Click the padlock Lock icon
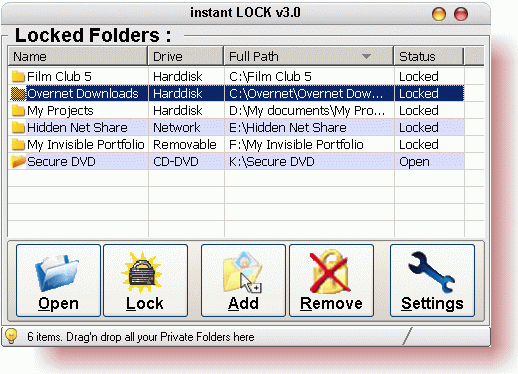 (x=142, y=272)
